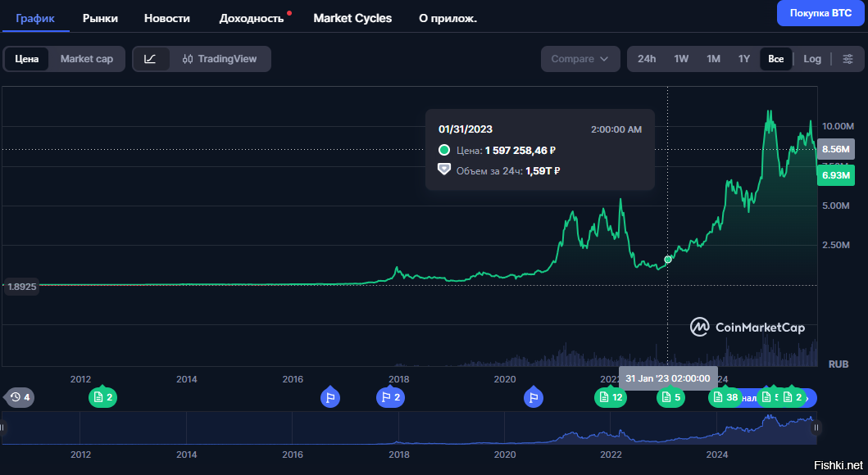The width and height of the screenshot is (868, 475).
Task: Toggle Log scale on the chart
Action: 811,59
